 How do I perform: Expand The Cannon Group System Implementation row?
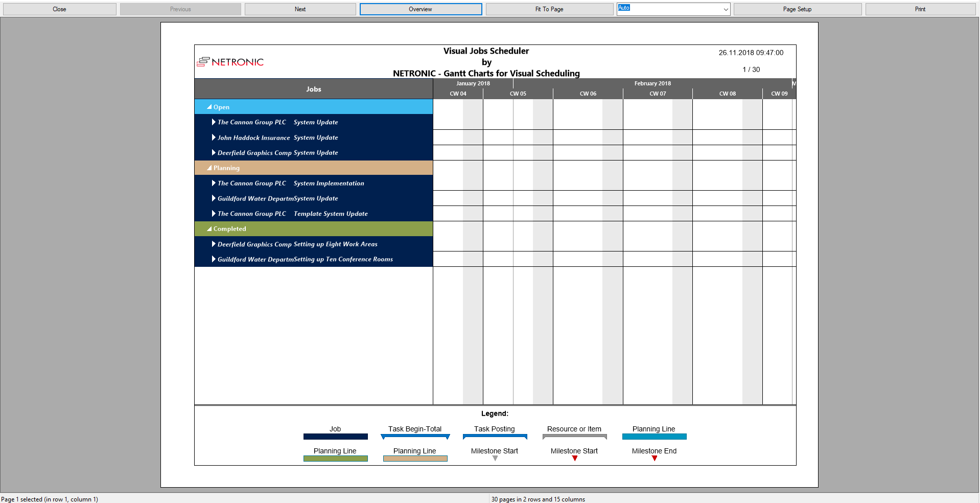click(x=214, y=183)
